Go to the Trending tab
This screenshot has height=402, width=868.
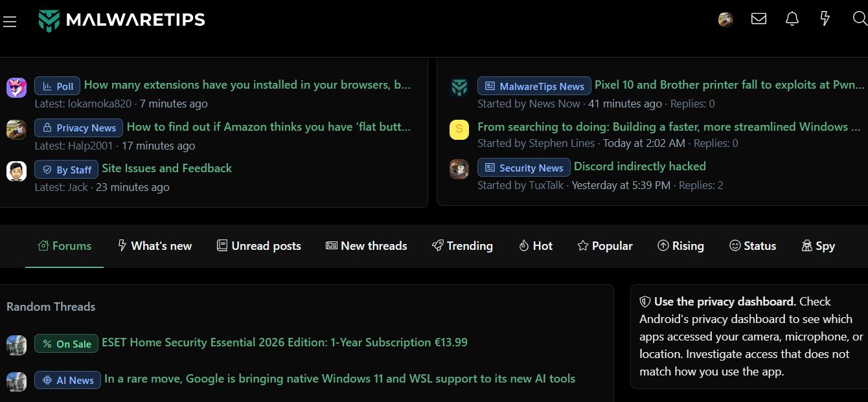coord(463,246)
